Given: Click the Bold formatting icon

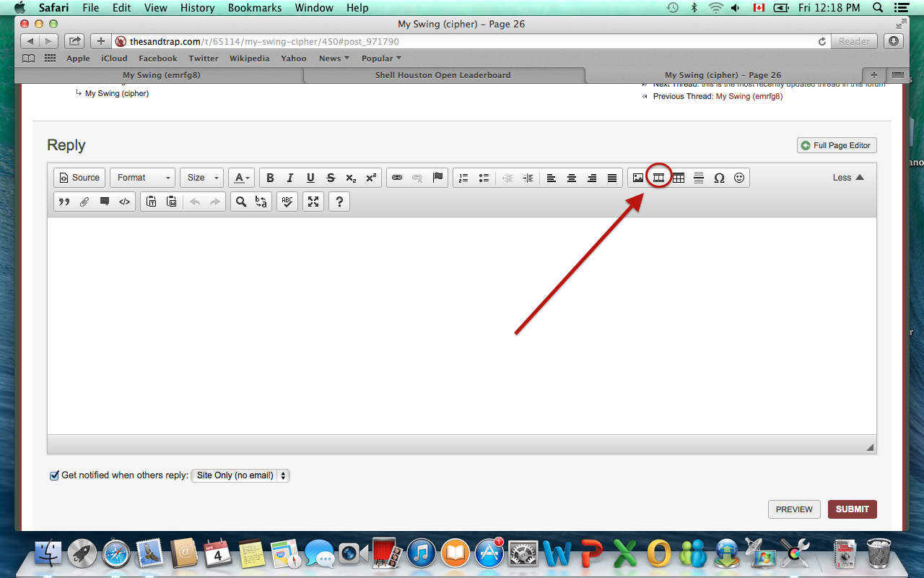Looking at the screenshot, I should pyautogui.click(x=270, y=178).
